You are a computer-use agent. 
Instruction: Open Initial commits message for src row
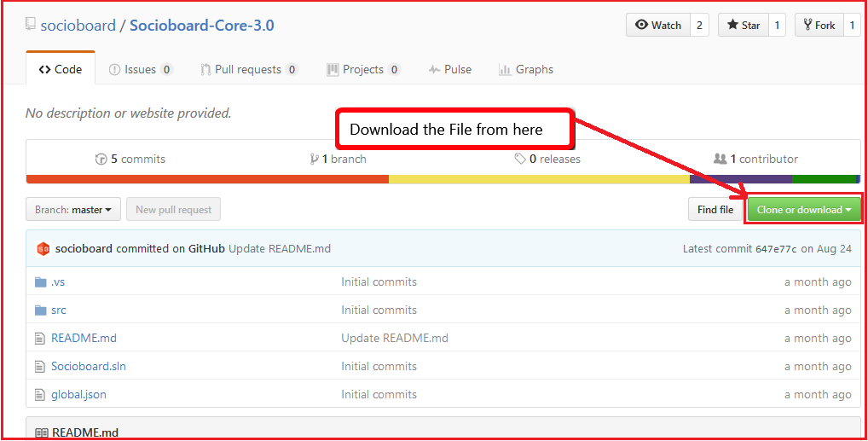click(x=379, y=310)
